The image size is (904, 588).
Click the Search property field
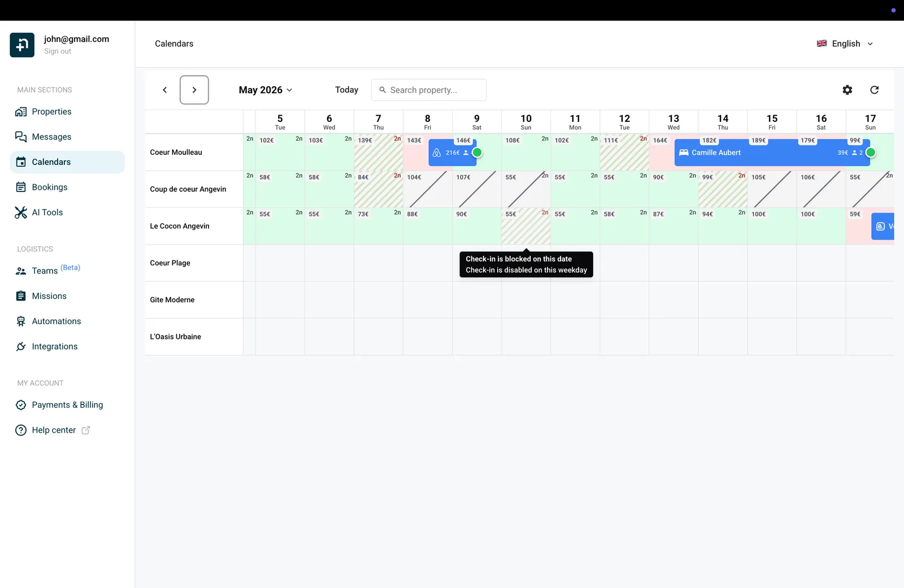tap(429, 90)
